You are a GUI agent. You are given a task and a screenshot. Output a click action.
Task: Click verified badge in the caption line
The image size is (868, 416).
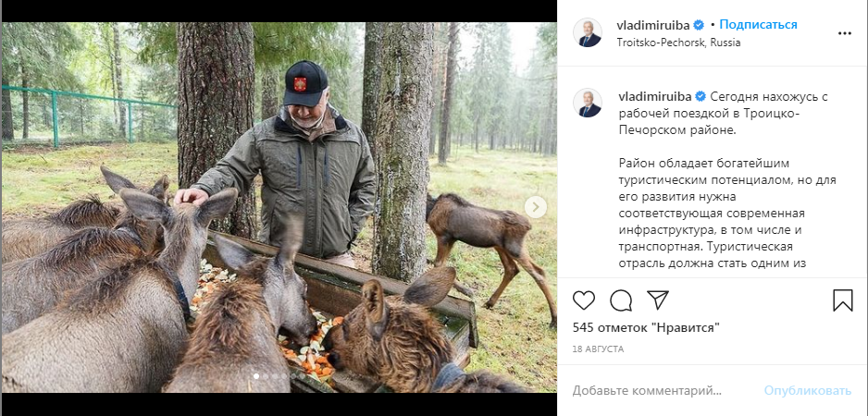click(701, 96)
